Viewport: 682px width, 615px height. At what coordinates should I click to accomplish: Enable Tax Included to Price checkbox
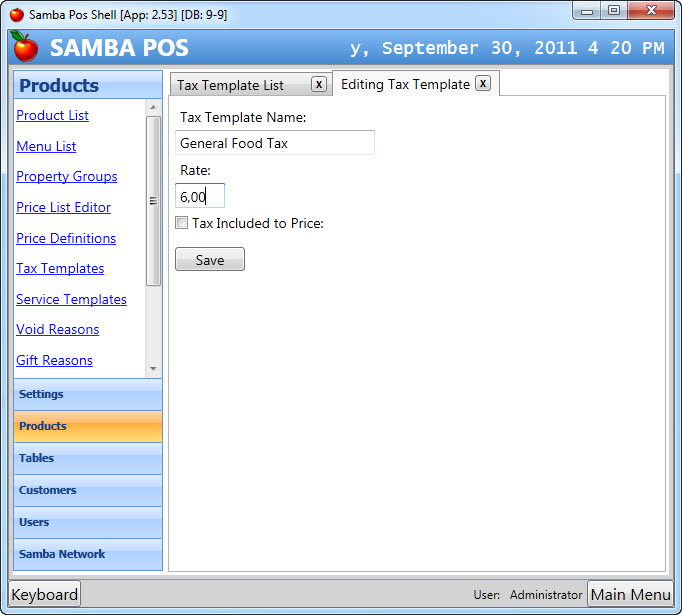(182, 223)
